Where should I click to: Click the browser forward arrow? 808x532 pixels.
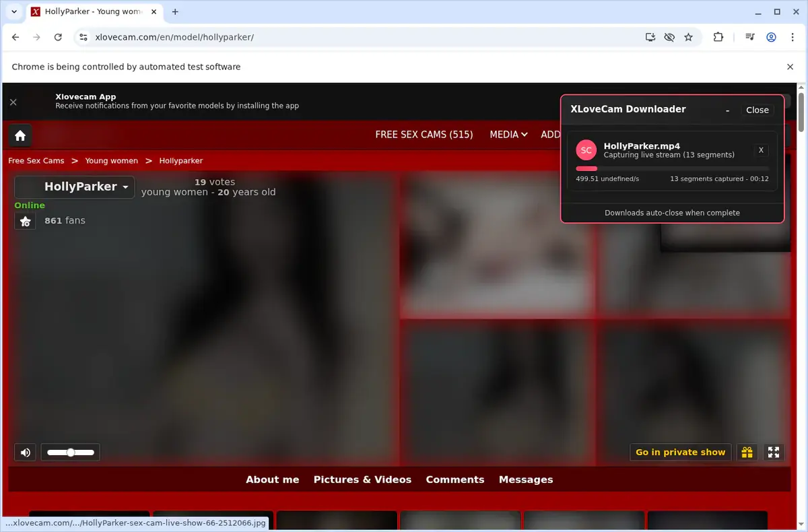click(37, 37)
